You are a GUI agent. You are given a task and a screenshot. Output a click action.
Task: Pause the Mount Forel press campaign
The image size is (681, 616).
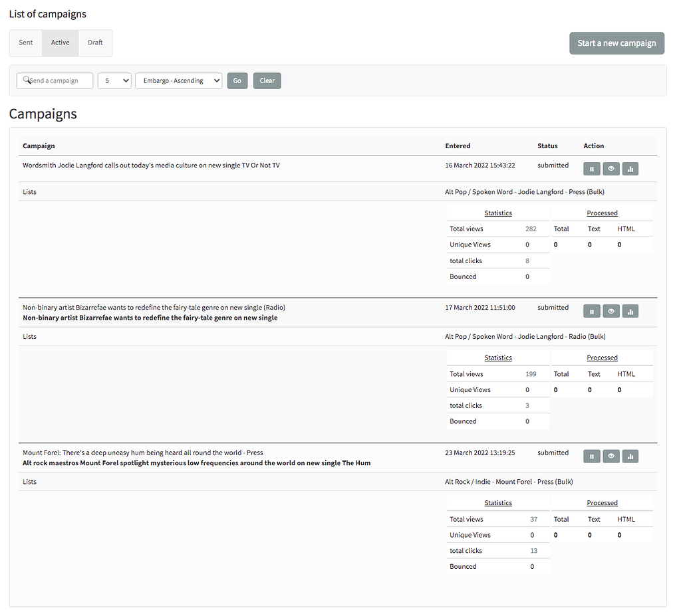point(591,456)
